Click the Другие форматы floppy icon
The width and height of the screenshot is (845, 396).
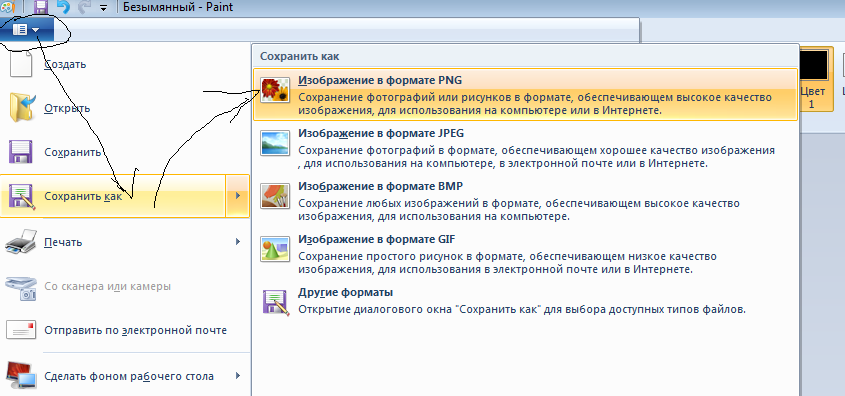(275, 302)
